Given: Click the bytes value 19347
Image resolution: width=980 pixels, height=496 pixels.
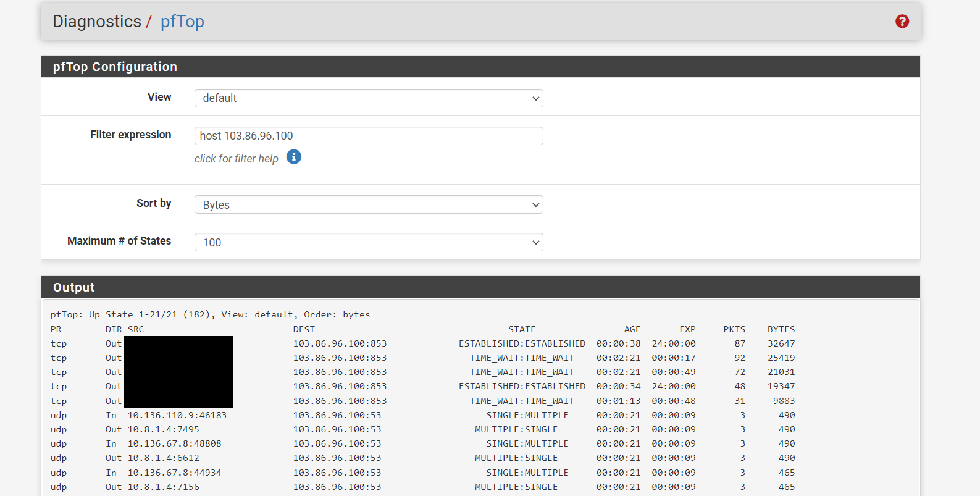Looking at the screenshot, I should pos(781,386).
